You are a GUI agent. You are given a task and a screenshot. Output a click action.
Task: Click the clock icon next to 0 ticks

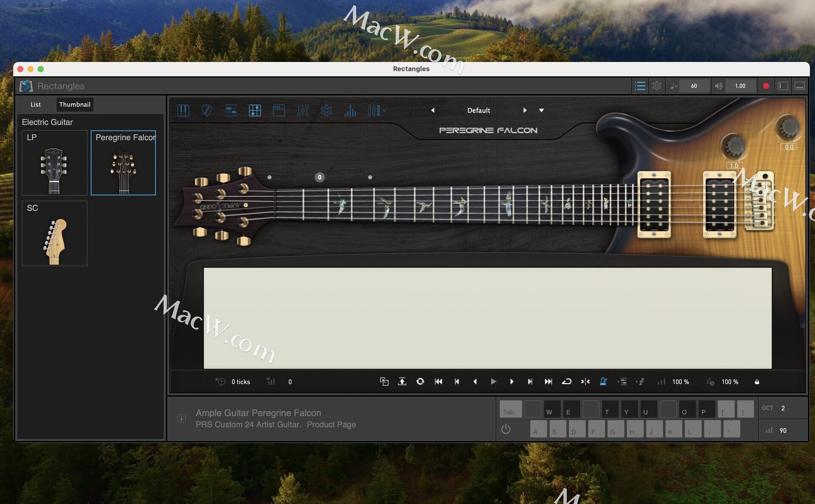tap(220, 381)
